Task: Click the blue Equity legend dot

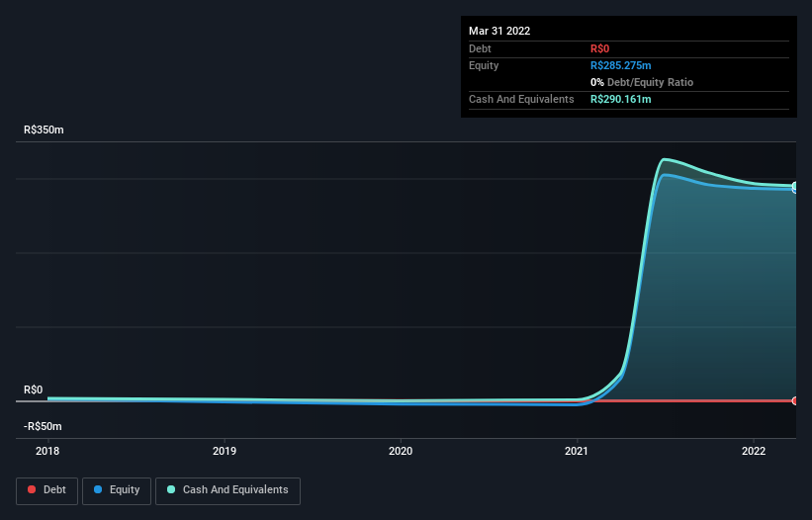Action: pyautogui.click(x=98, y=489)
